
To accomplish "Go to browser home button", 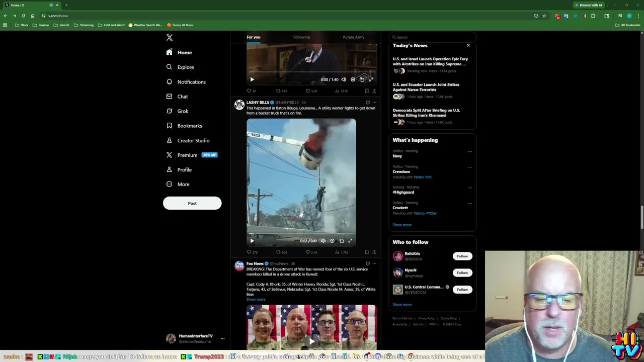I will pos(33,16).
